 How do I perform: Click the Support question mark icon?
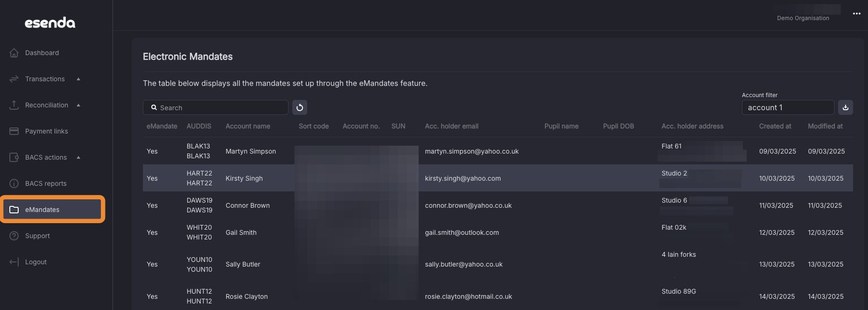(14, 236)
